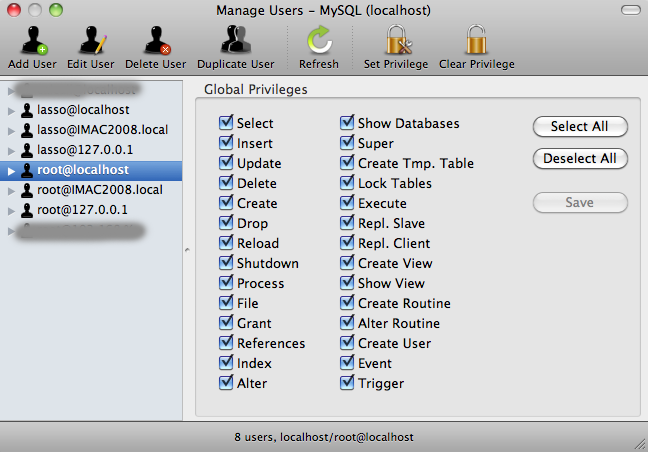
Task: Uncheck the References checkbox
Action: 226,343
